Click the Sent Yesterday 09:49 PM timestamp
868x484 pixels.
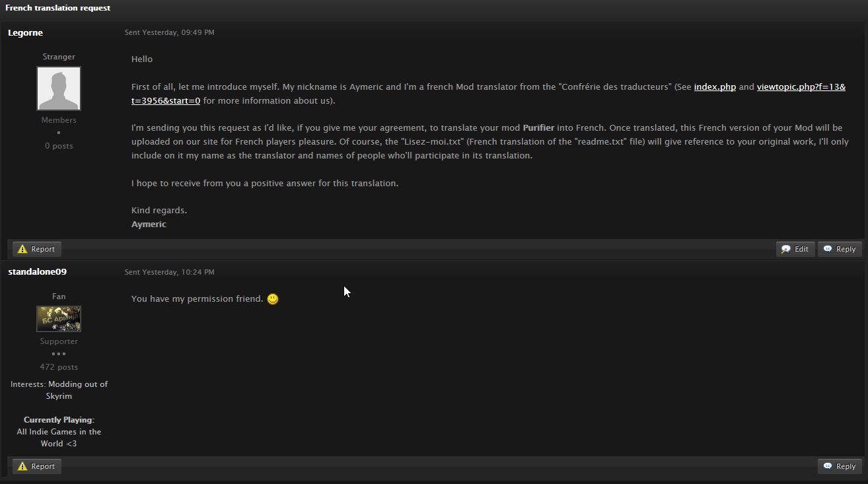point(169,32)
